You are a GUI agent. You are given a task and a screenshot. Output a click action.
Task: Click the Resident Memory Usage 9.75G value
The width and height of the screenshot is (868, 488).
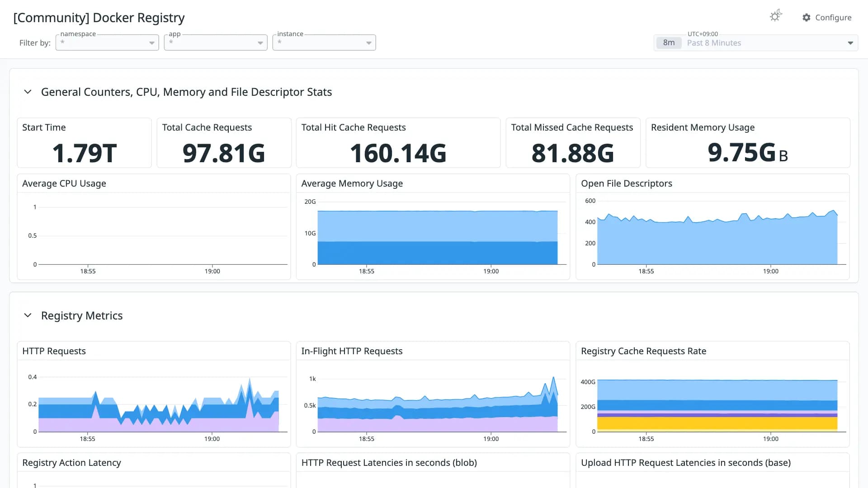coord(748,153)
